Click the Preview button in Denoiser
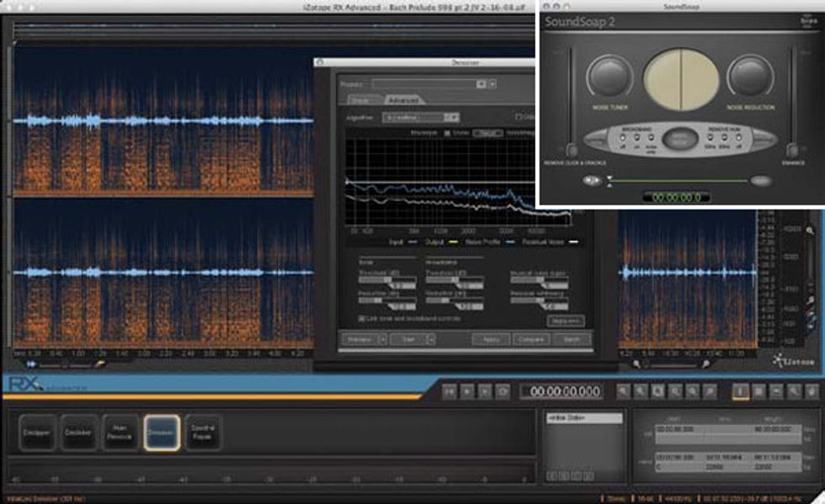Image resolution: width=825 pixels, height=504 pixels. pos(360,340)
